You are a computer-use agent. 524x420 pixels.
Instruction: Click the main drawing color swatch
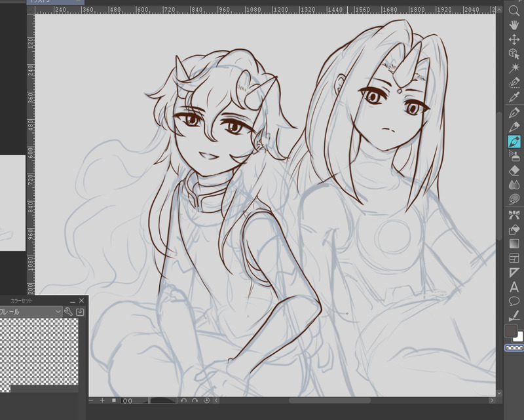[511, 331]
